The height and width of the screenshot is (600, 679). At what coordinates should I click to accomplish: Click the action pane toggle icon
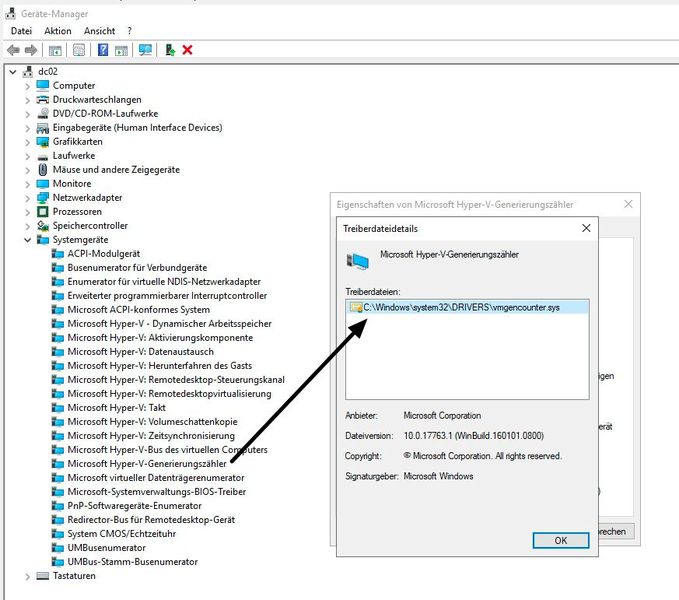(121, 50)
